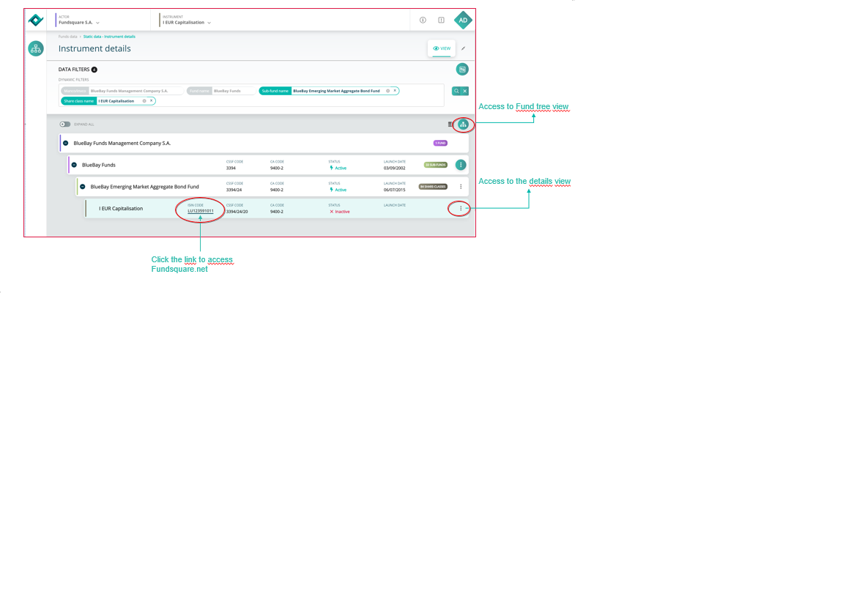Remove the Sub-fund name filter with its X
The image size is (868, 608).
(395, 91)
